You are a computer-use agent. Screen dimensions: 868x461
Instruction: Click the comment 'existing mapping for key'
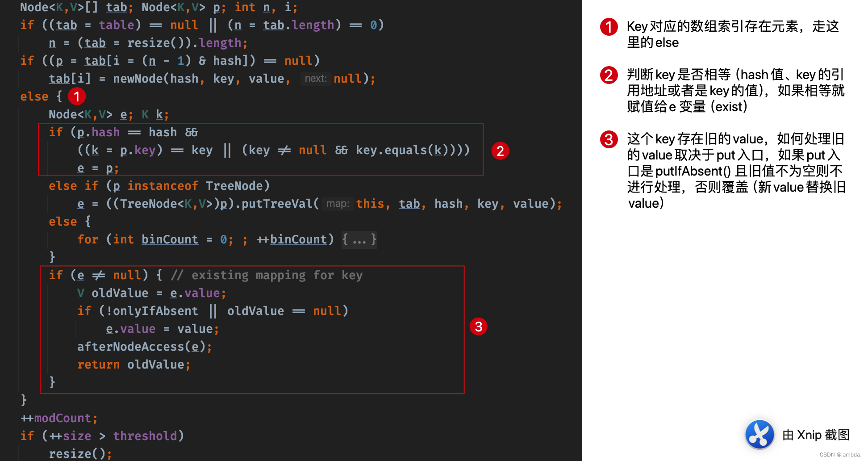pos(277,275)
